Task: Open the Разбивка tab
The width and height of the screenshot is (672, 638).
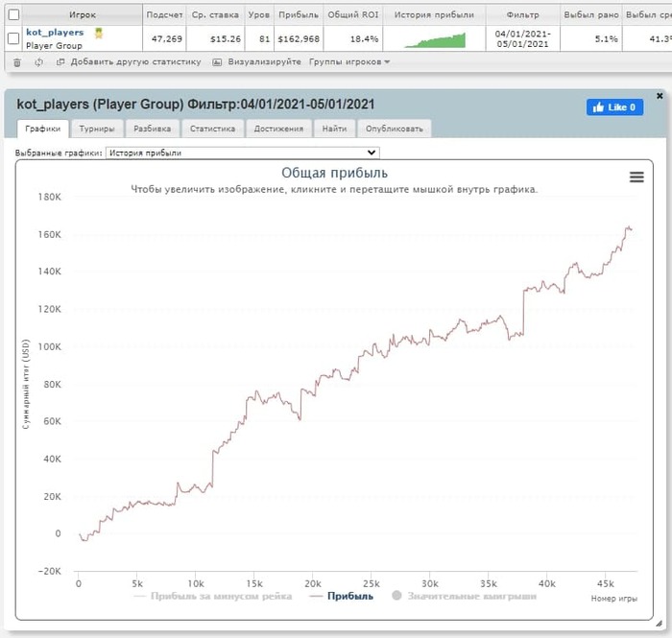Action: pos(152,129)
